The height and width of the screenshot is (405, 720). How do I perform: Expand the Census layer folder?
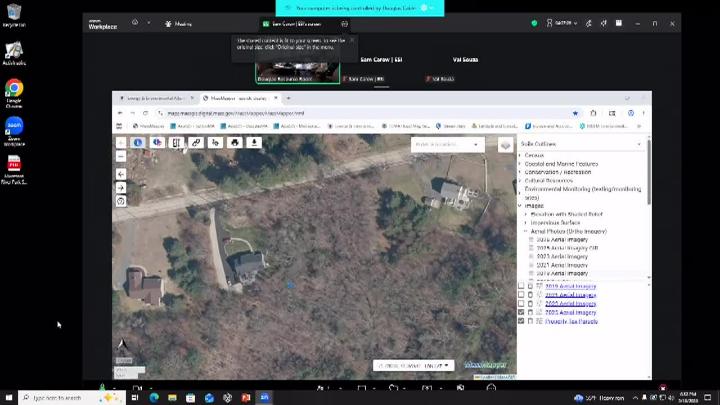click(x=534, y=155)
